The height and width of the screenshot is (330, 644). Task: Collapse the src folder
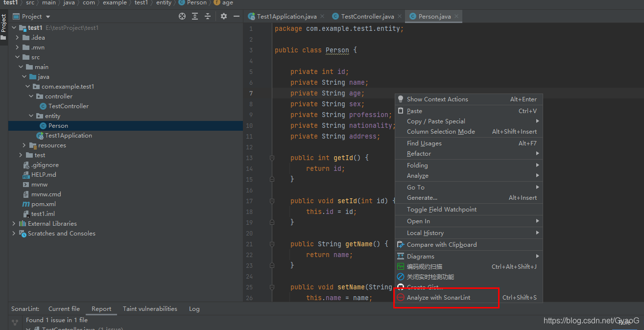[18, 57]
